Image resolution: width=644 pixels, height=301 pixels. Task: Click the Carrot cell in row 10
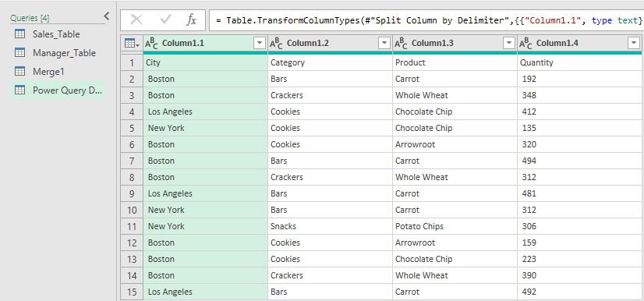tap(455, 210)
